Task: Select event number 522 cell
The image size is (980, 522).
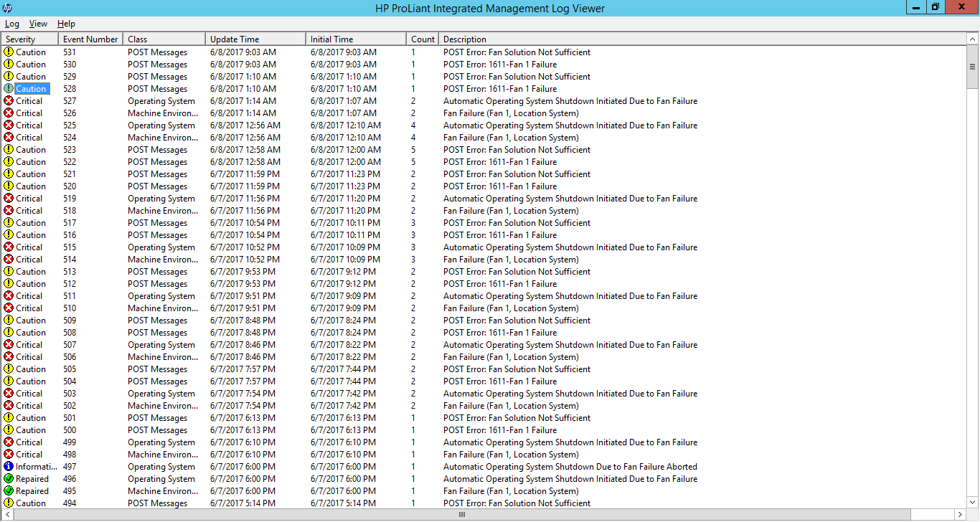Action: [70, 162]
